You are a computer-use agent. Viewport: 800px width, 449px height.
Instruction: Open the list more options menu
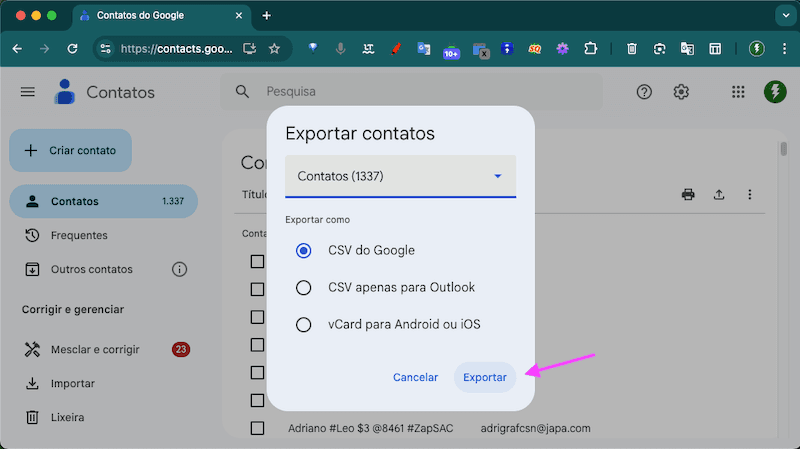tap(749, 194)
